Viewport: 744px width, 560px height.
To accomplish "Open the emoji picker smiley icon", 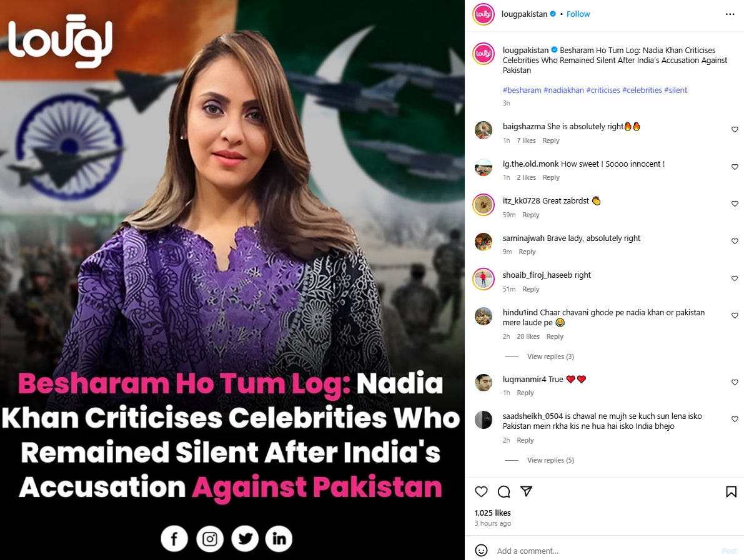I will click(x=481, y=551).
